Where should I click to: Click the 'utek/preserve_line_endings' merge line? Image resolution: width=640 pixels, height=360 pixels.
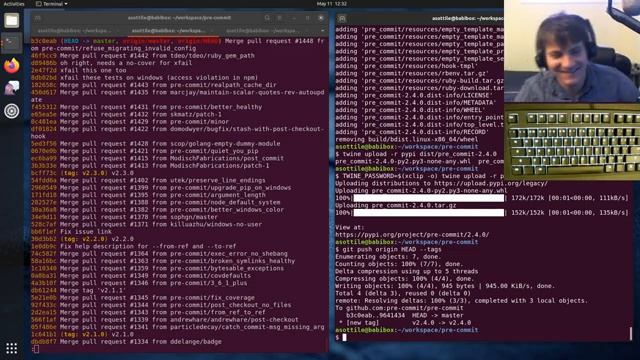[x=148, y=180]
